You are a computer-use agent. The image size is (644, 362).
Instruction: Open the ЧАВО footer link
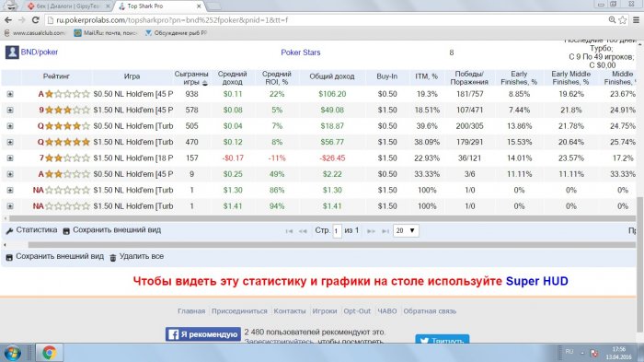tap(387, 311)
